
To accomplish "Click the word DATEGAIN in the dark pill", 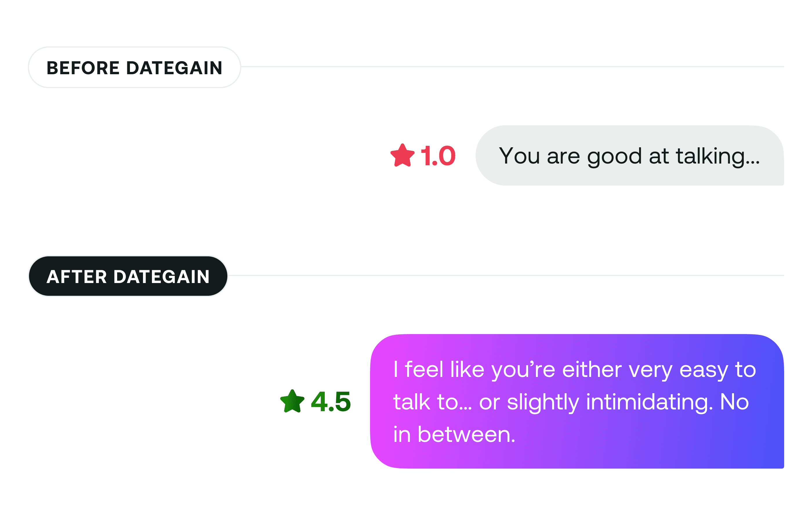I will click(x=162, y=277).
